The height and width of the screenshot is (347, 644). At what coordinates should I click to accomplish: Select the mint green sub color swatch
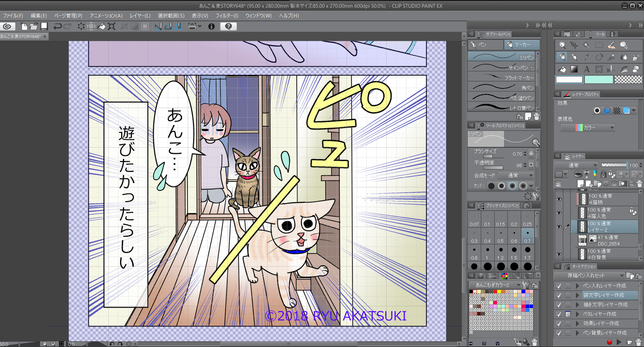pos(599,80)
